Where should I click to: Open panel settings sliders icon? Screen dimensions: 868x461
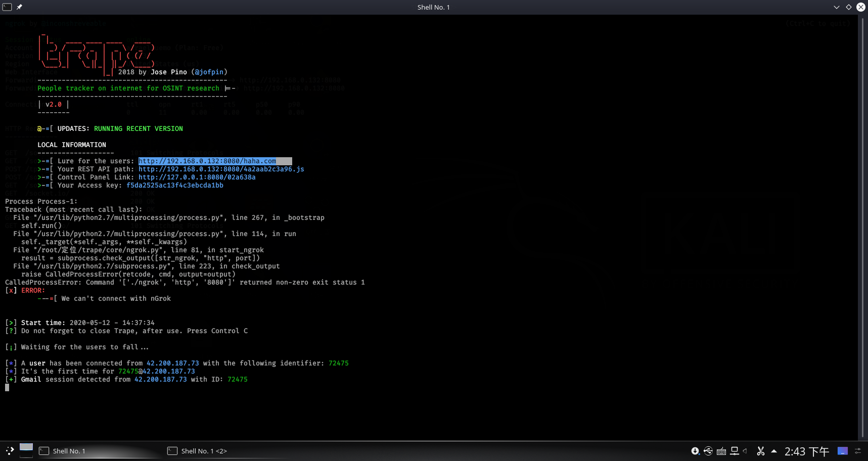pos(858,451)
